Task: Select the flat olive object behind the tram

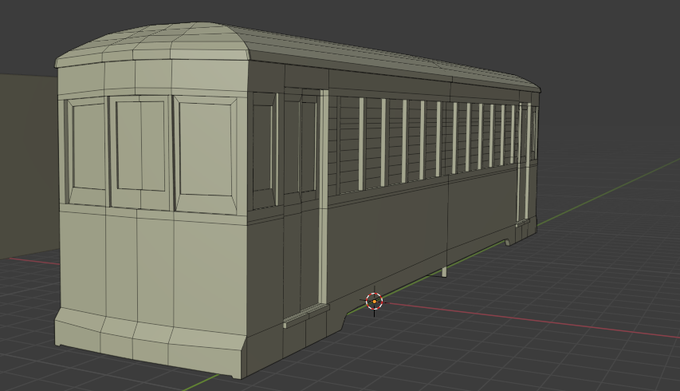Action: pos(28,167)
